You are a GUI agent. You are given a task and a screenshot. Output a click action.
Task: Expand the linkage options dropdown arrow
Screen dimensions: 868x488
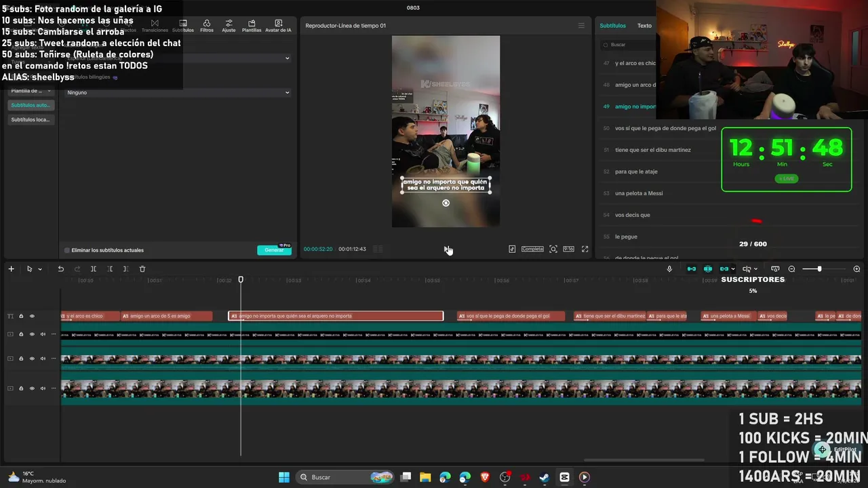(x=733, y=269)
